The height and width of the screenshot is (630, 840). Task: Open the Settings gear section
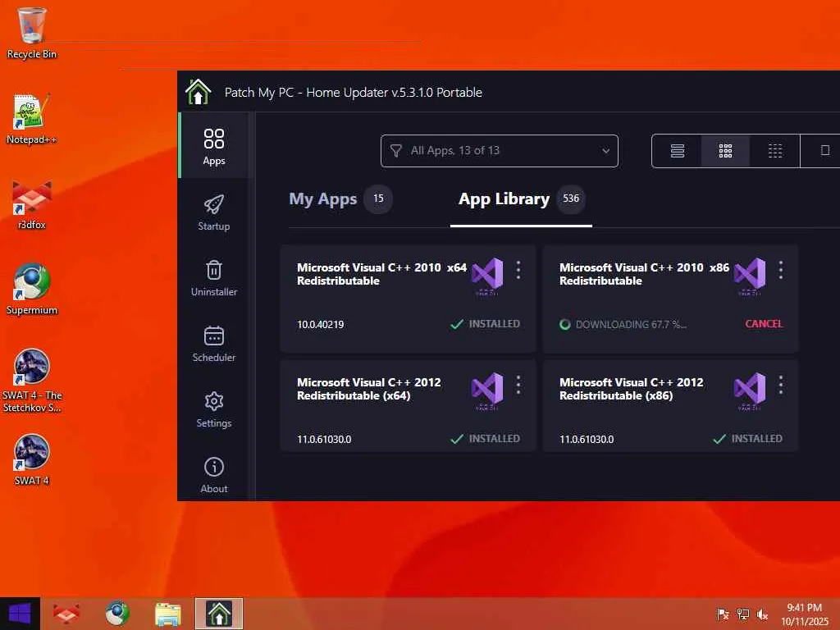[x=214, y=409]
